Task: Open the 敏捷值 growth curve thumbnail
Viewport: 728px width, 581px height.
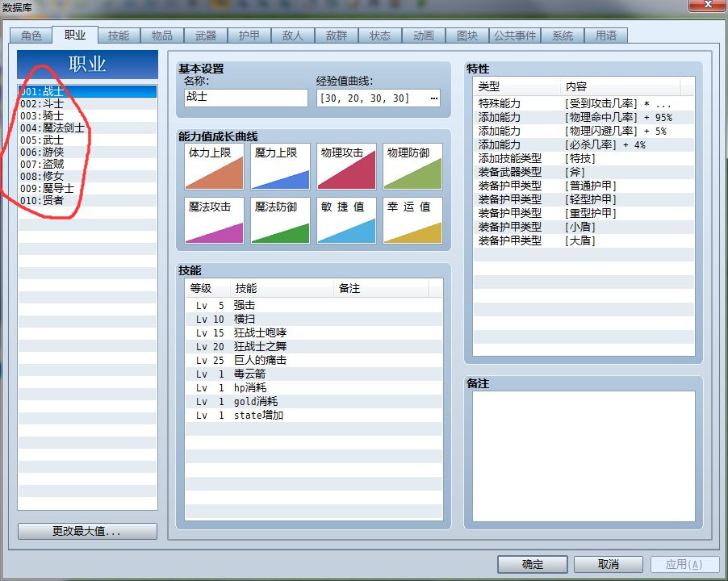Action: [x=346, y=220]
